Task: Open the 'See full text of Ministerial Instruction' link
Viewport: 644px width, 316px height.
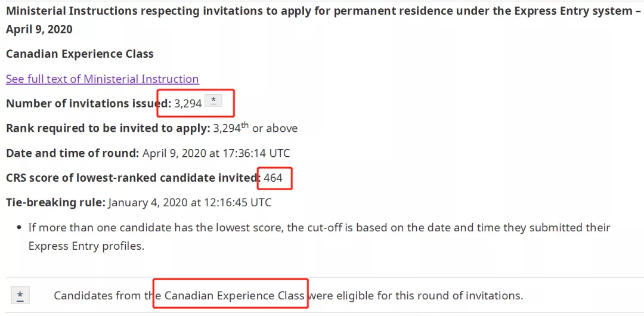Action: point(103,79)
